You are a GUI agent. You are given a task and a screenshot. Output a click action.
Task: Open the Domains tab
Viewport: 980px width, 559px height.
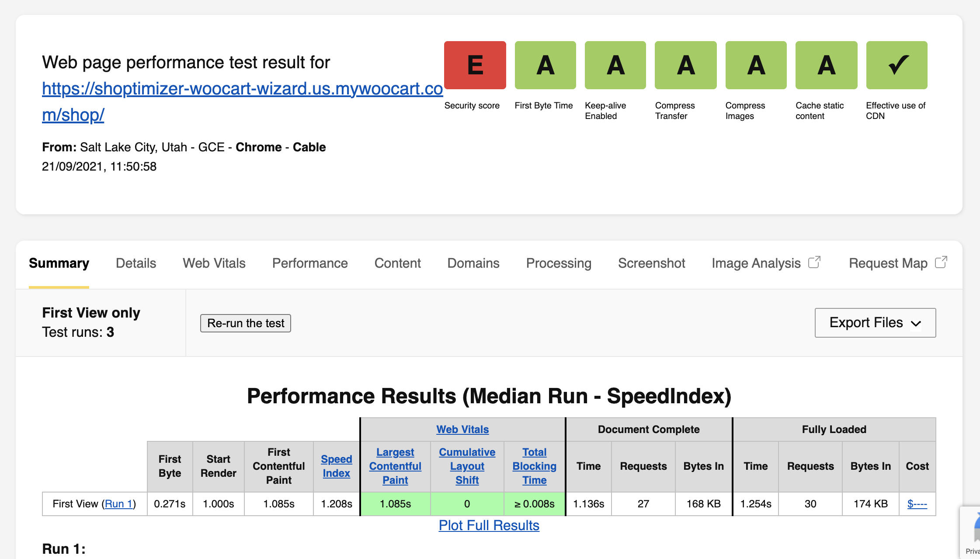pos(473,263)
